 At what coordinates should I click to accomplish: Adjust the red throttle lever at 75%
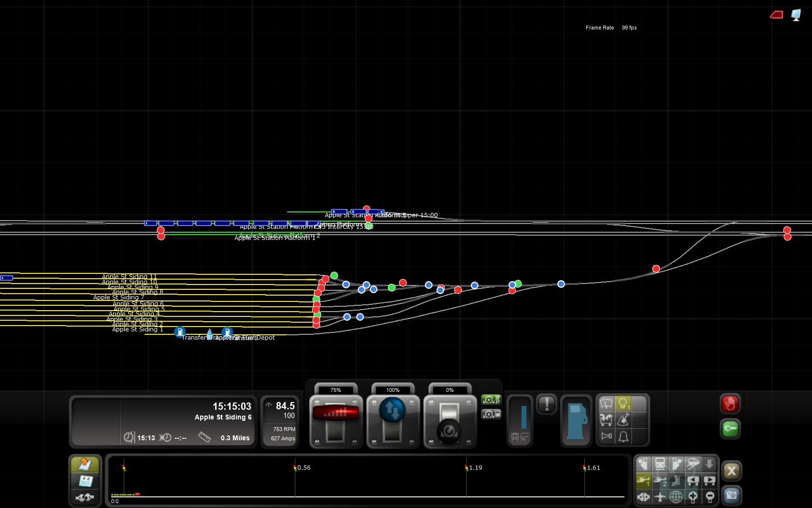click(336, 413)
